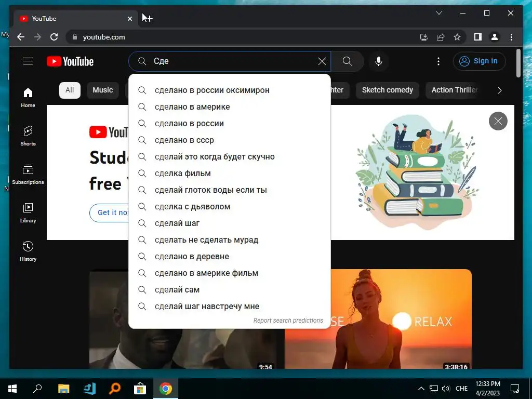Pick suggestion "сделай шаг навстречу мне"
The width and height of the screenshot is (532, 399).
(x=230, y=307)
